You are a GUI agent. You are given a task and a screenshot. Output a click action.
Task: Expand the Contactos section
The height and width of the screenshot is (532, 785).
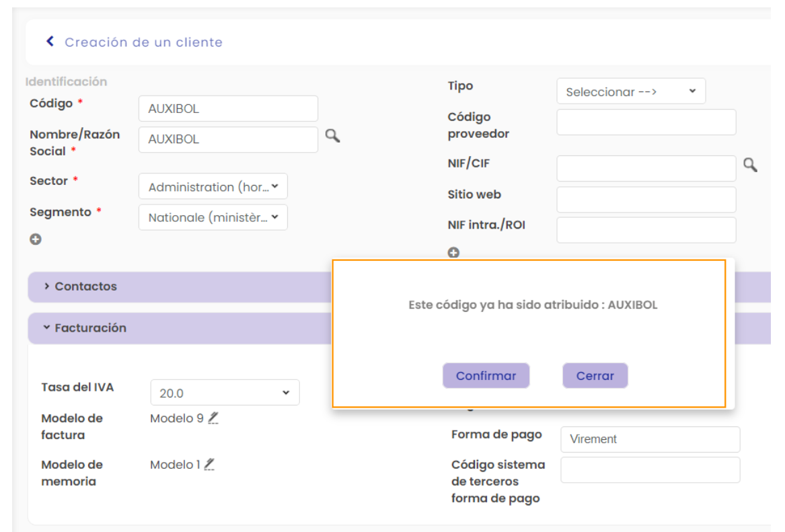[85, 287]
